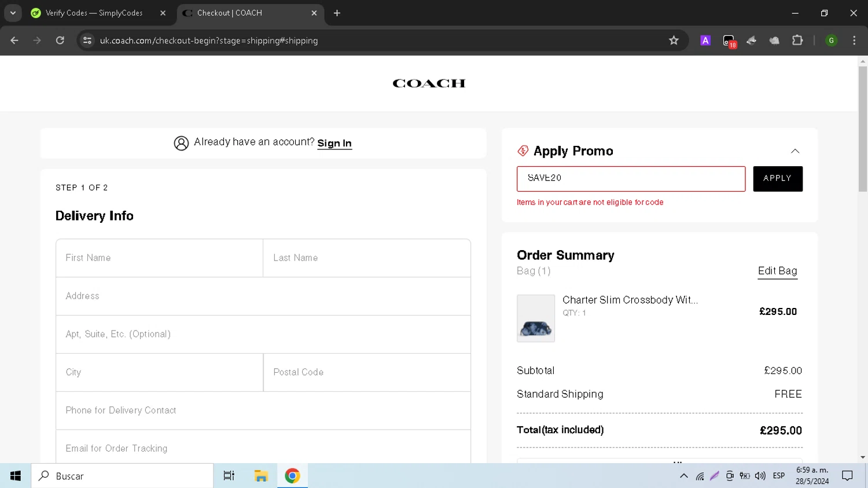
Task: Open the notifications center icon
Action: pyautogui.click(x=848, y=476)
